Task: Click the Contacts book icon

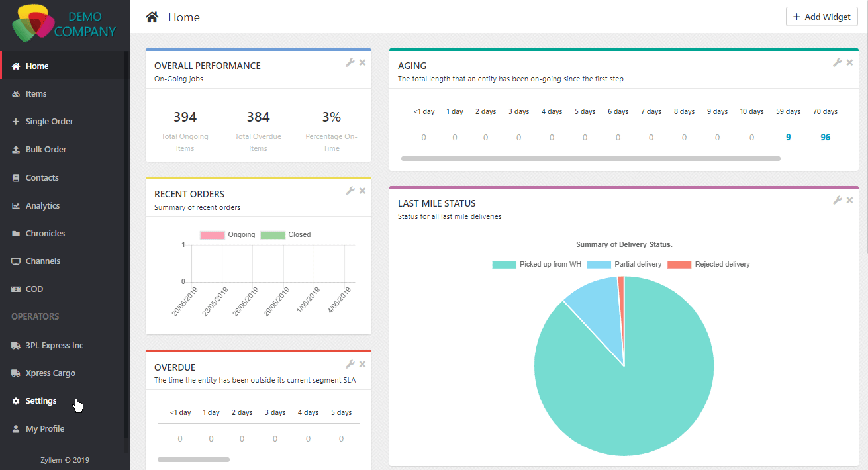Action: pos(16,178)
